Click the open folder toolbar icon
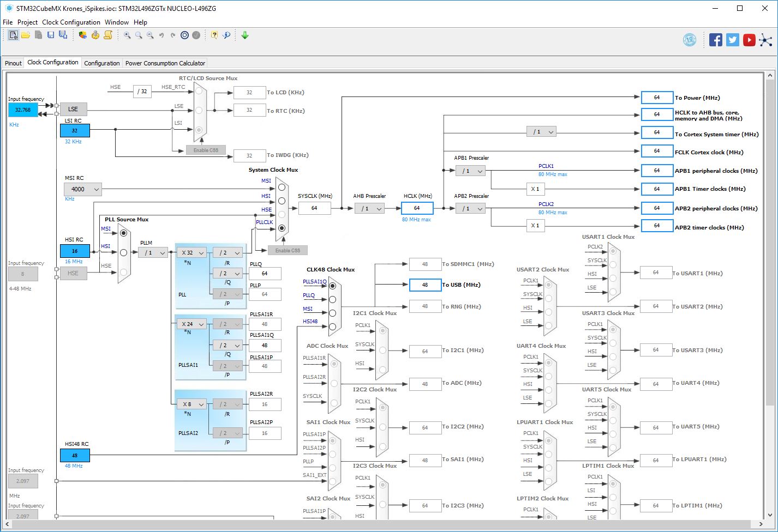Viewport: 778px width, 532px height. [26, 35]
